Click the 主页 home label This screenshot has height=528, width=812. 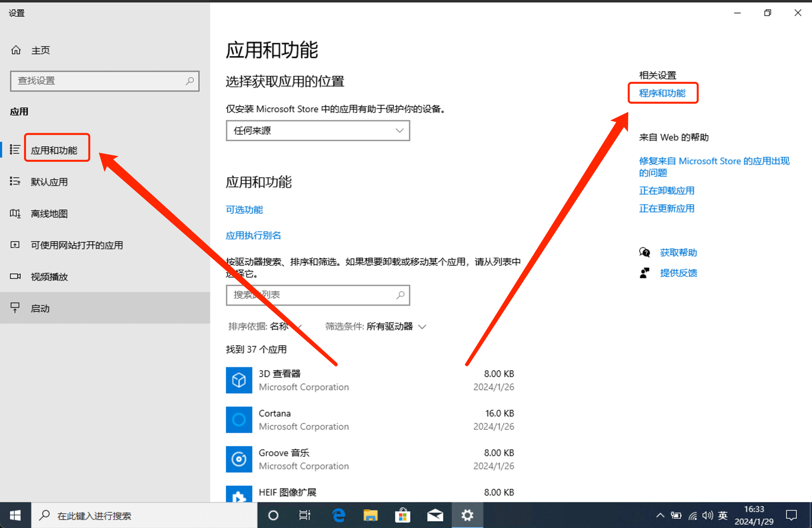click(x=40, y=50)
